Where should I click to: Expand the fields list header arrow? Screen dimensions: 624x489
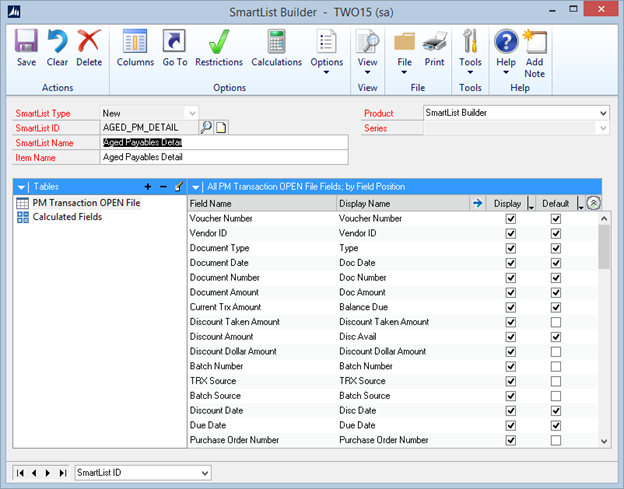point(195,187)
